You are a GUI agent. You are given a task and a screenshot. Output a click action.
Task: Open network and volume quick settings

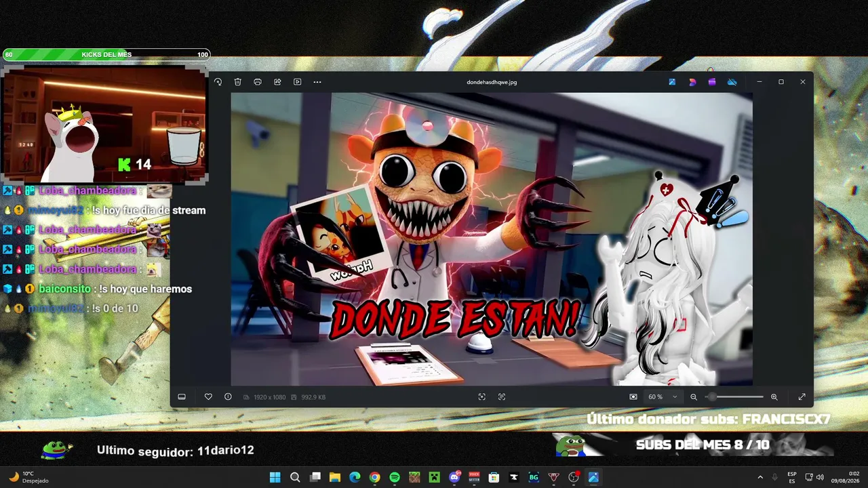(814, 477)
